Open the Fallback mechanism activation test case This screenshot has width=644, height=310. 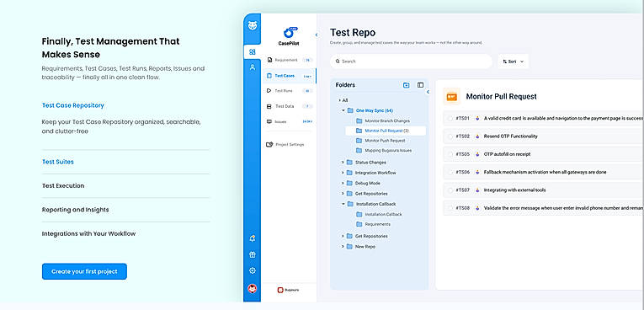(545, 172)
